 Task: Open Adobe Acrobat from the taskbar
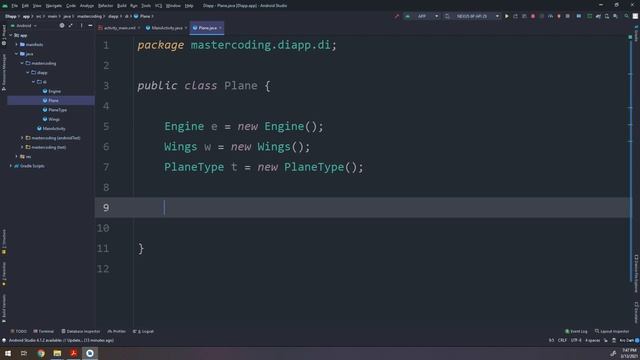73,353
